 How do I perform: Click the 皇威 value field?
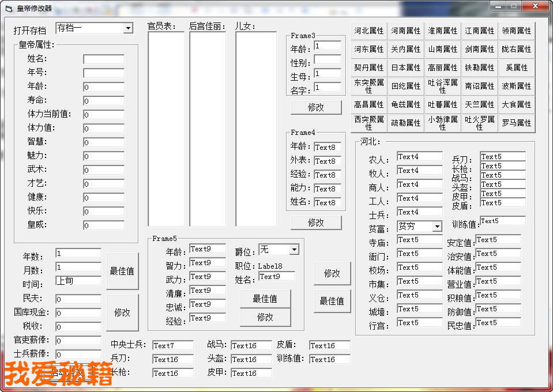pos(104,225)
